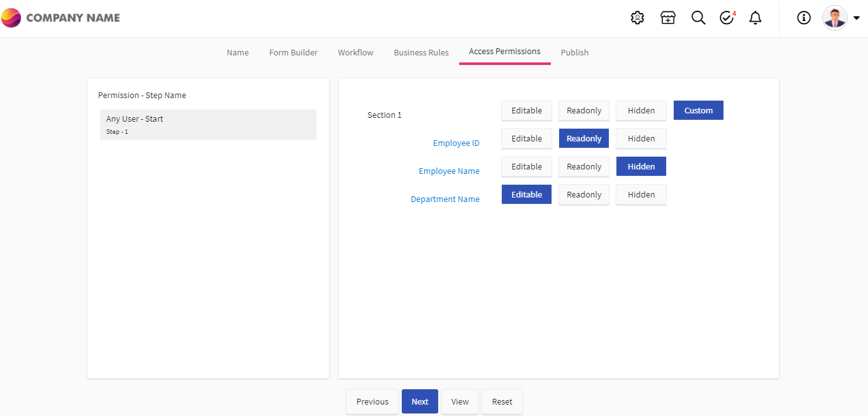Set Department Name to Readonly

584,194
